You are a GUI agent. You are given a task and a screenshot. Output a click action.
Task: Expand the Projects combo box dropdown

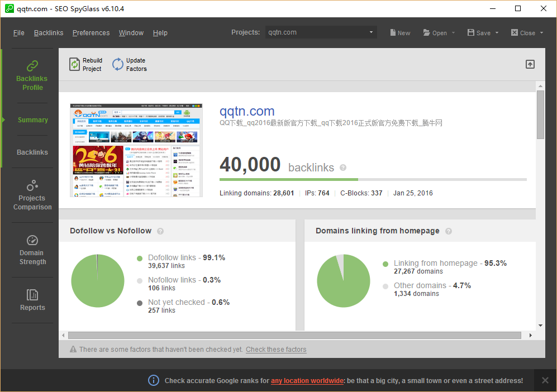coord(371,33)
